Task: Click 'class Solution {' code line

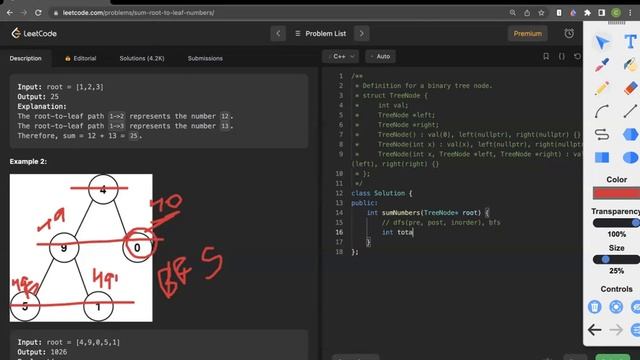Action: click(x=382, y=193)
